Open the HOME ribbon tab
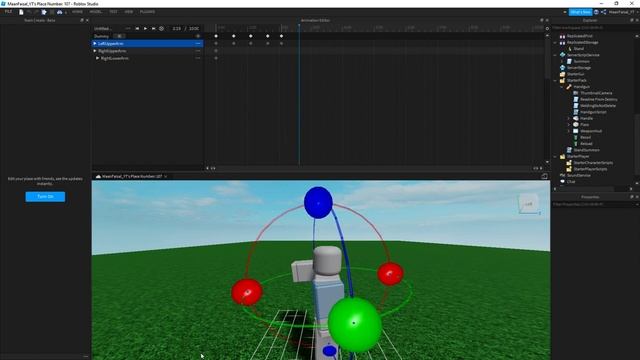Viewport: 640px width, 360px height. 77,12
